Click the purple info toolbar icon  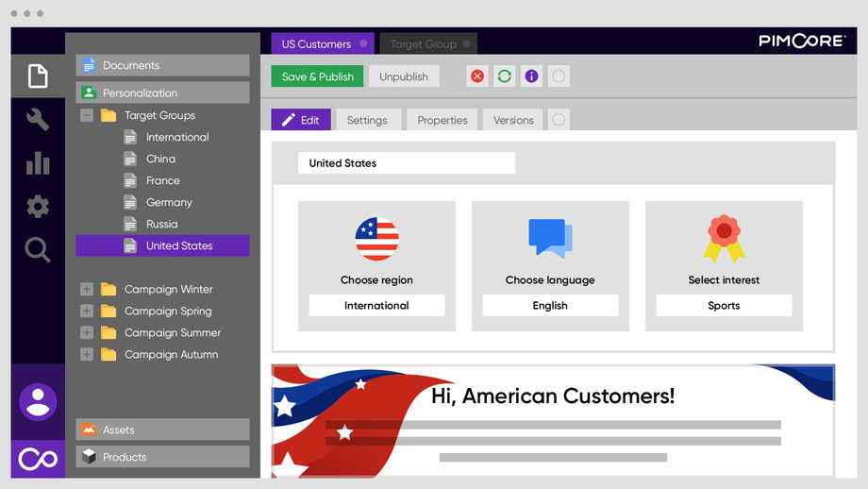pos(531,76)
